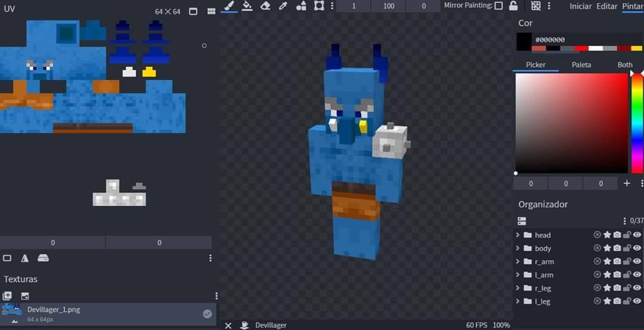Select the Devillager project tab
644x330 pixels.
271,325
